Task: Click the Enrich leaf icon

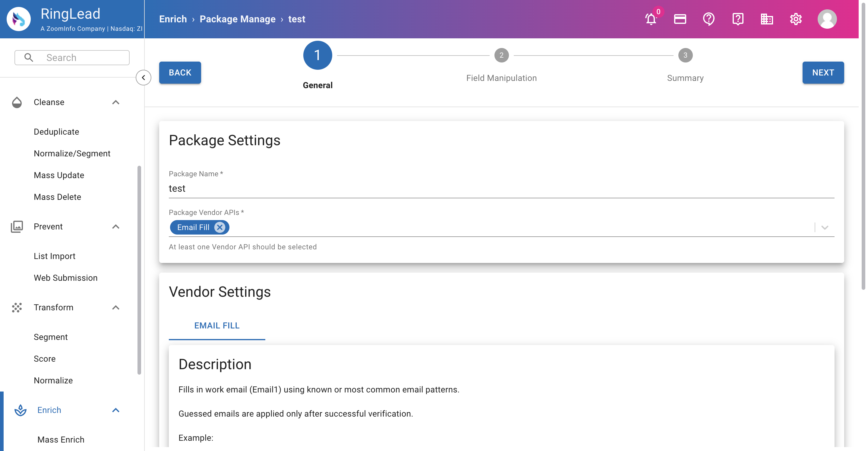Action: [x=20, y=410]
